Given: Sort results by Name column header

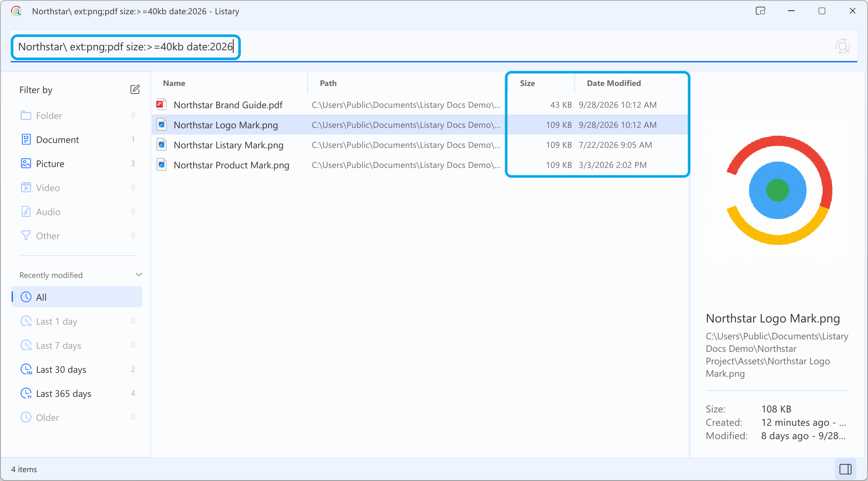Looking at the screenshot, I should (x=174, y=83).
